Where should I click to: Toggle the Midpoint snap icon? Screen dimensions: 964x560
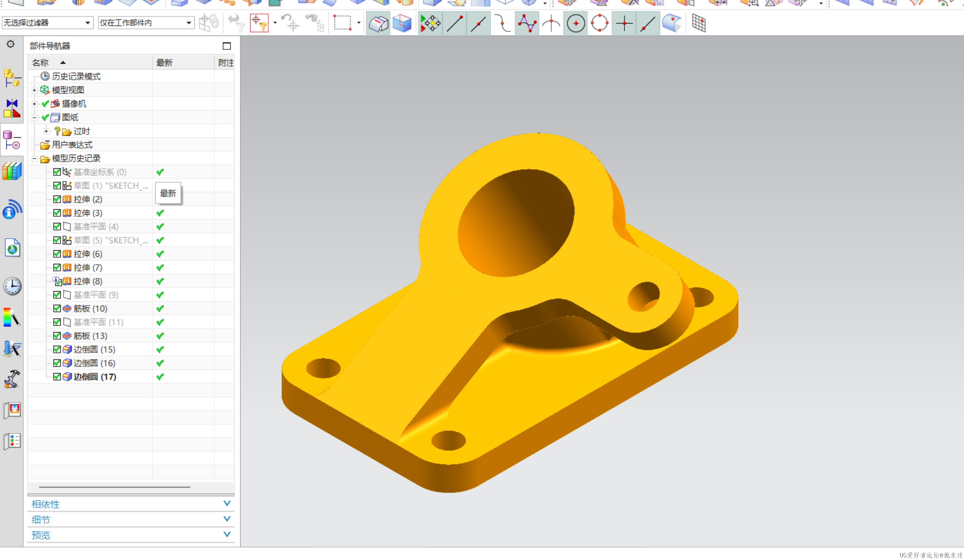[478, 23]
